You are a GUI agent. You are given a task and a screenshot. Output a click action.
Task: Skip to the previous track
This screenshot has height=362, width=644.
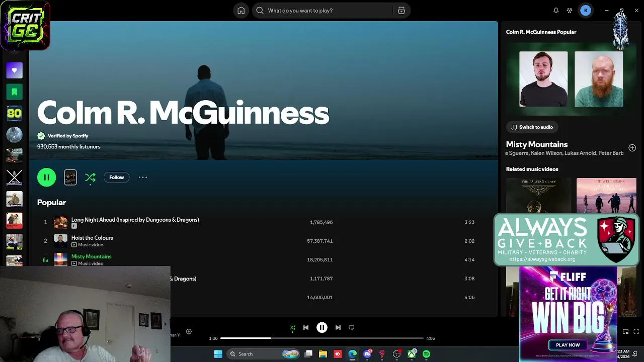306,327
